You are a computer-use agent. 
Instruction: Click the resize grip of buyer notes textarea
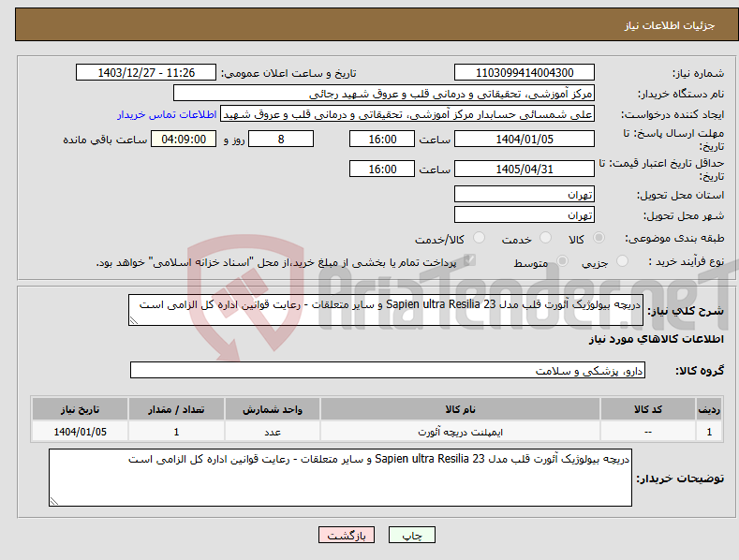[x=54, y=501]
